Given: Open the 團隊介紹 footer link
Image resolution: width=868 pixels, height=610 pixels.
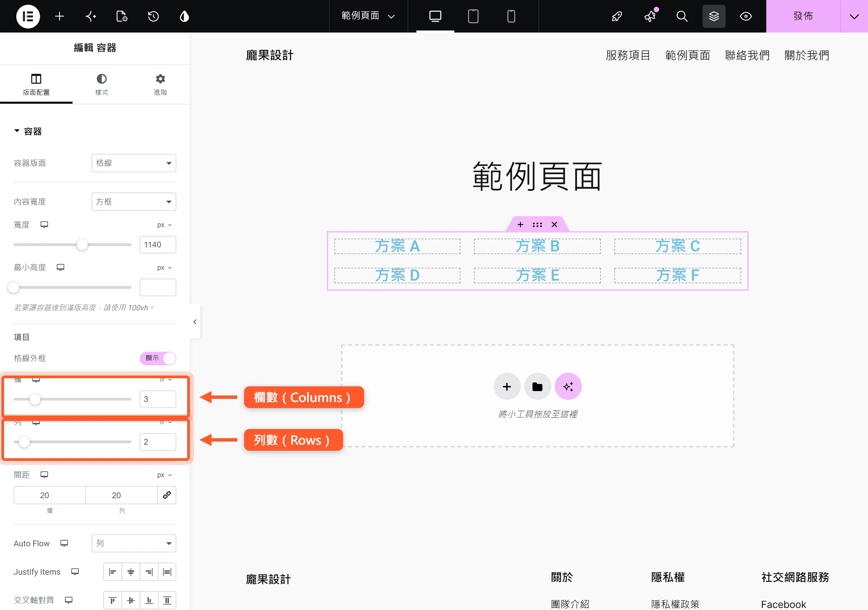Looking at the screenshot, I should pyautogui.click(x=570, y=604).
